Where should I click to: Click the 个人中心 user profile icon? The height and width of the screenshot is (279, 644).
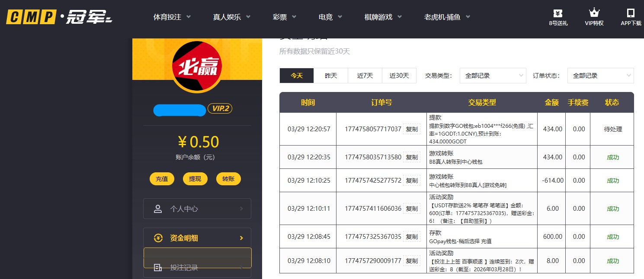tap(158, 209)
